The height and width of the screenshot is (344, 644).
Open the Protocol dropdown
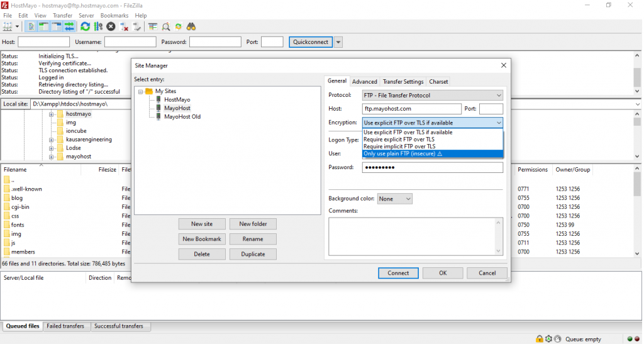(433, 95)
